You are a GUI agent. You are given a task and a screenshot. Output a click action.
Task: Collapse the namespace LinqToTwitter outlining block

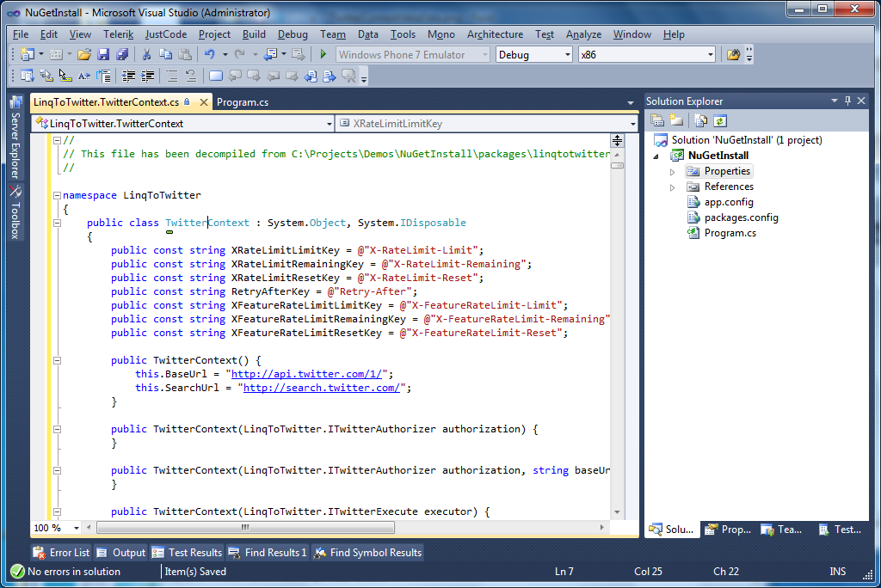57,195
